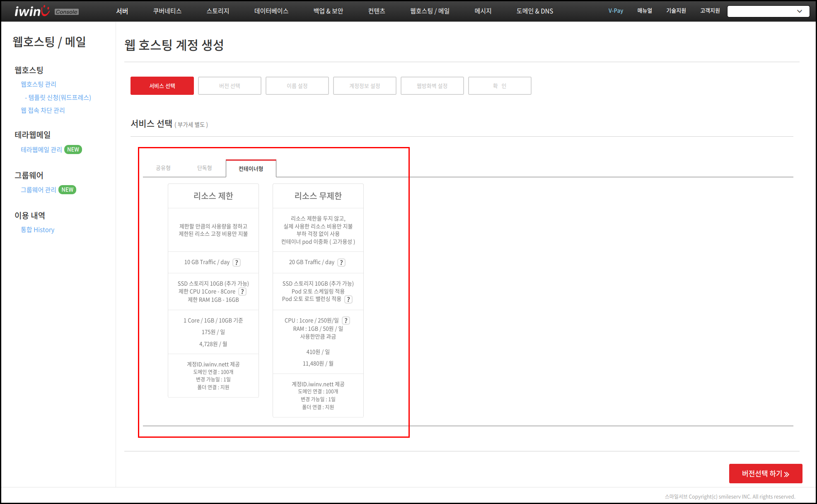Open 템플릿 신청(워드프레스) link

pos(59,97)
